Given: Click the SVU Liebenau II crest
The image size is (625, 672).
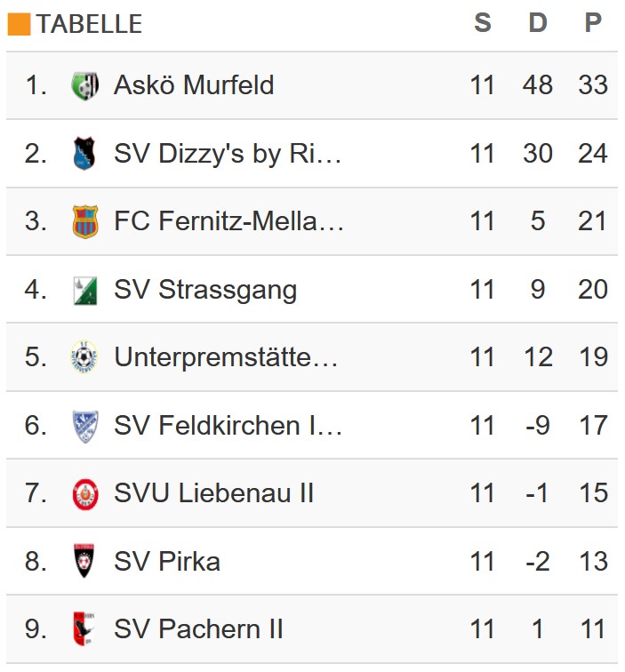Looking at the screenshot, I should point(84,493).
